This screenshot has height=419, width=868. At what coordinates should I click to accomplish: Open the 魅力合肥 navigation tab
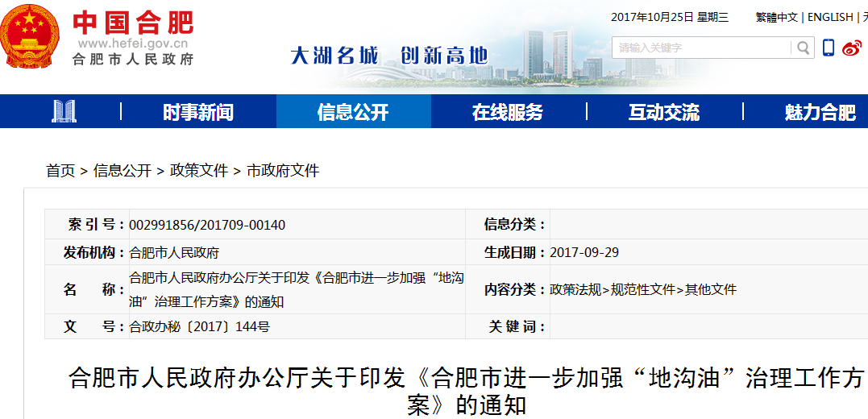820,112
